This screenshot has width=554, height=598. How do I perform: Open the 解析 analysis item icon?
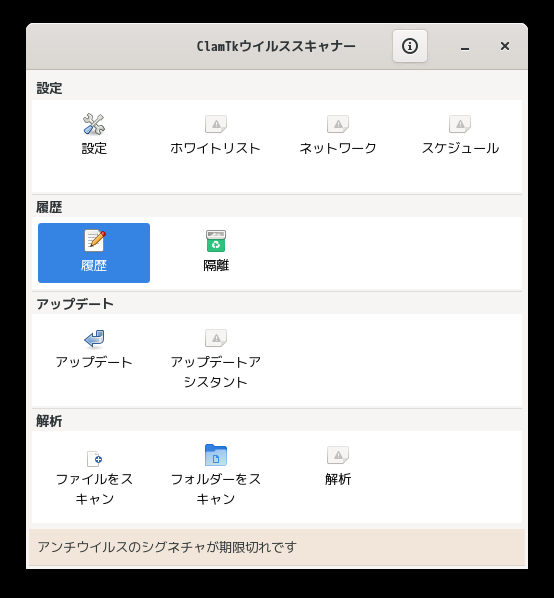[x=338, y=455]
